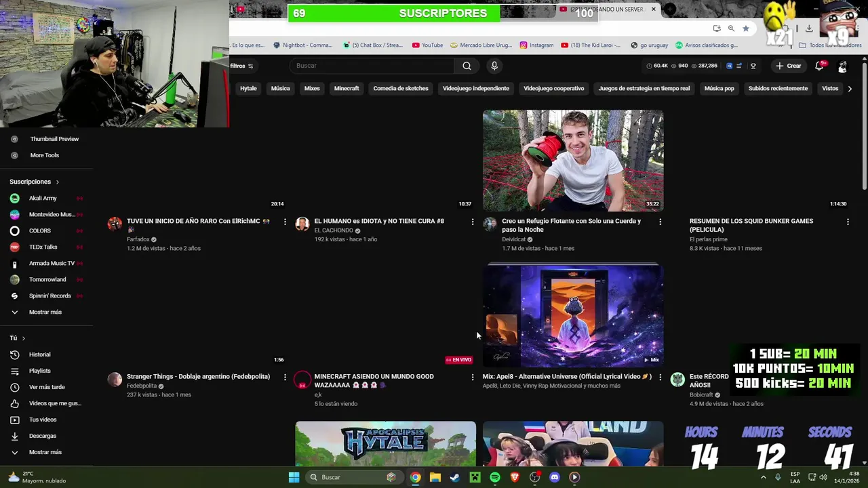This screenshot has height=488, width=868.
Task: Open Chrome zoom magnifier icon
Action: [x=731, y=28]
